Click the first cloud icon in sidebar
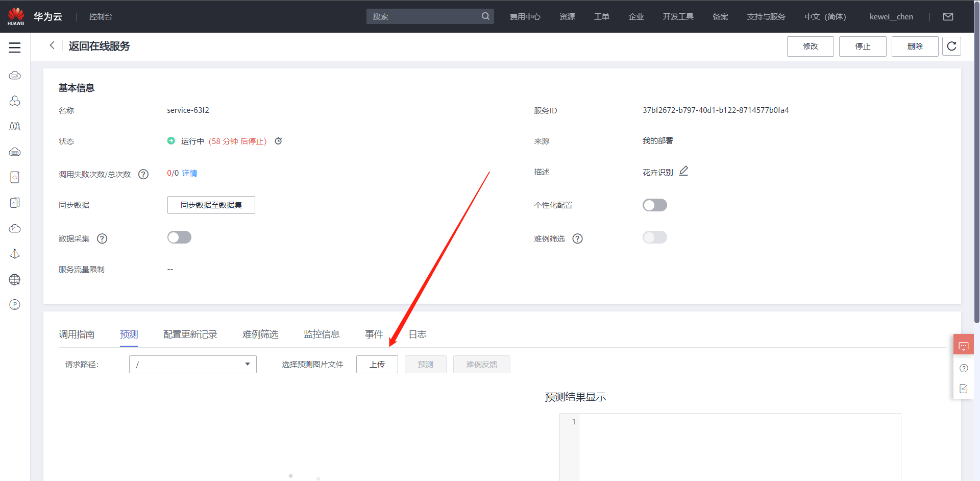980x481 pixels. tap(15, 76)
